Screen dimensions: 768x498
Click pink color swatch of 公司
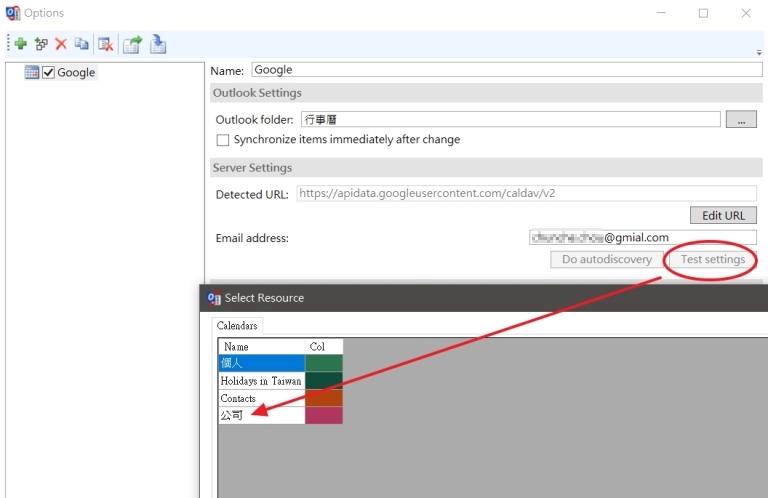(324, 415)
